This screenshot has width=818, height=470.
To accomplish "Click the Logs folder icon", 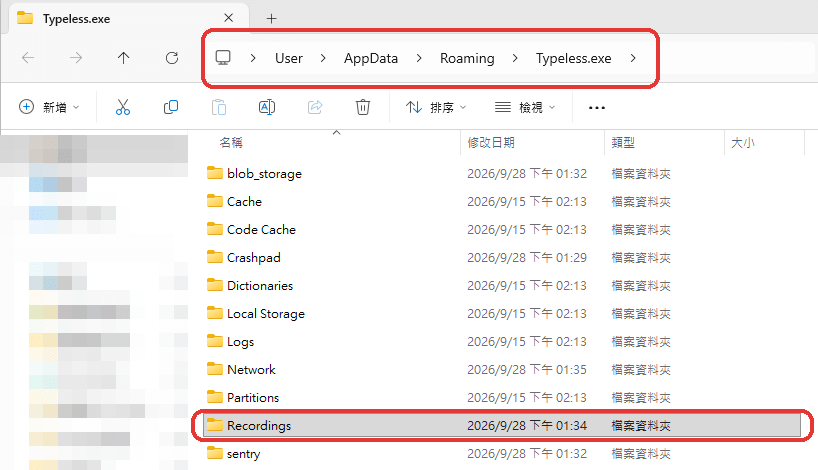I will click(x=214, y=341).
